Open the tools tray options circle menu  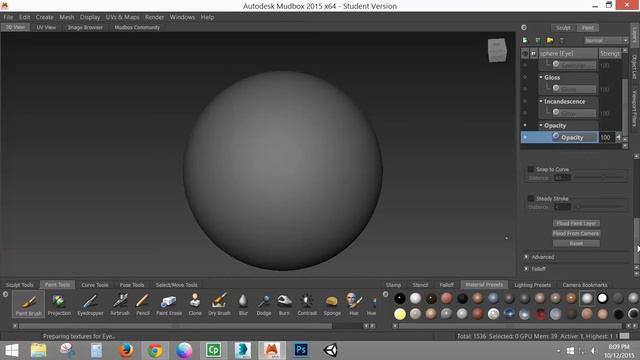pos(5,294)
